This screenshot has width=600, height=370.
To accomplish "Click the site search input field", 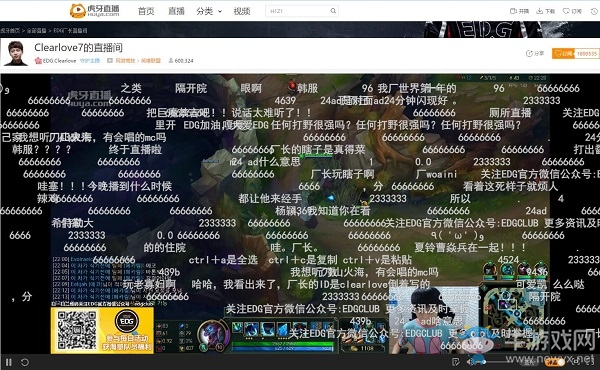I will click(297, 11).
